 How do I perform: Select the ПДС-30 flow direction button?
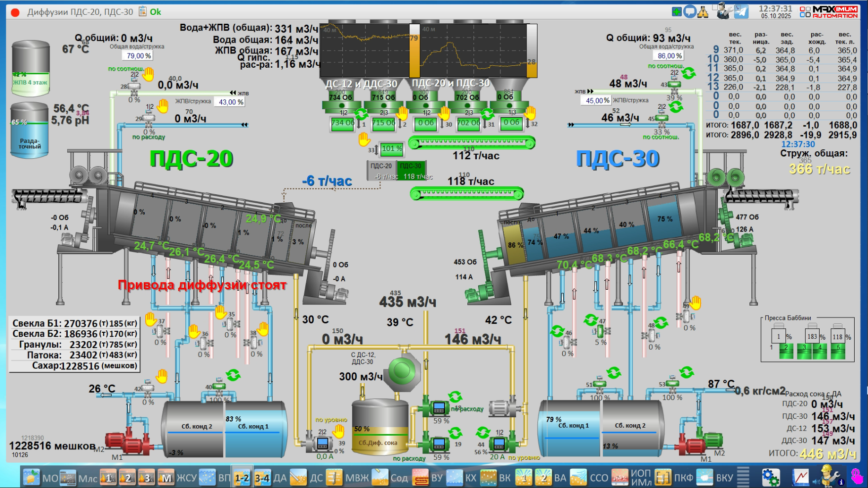pyautogui.click(x=411, y=166)
